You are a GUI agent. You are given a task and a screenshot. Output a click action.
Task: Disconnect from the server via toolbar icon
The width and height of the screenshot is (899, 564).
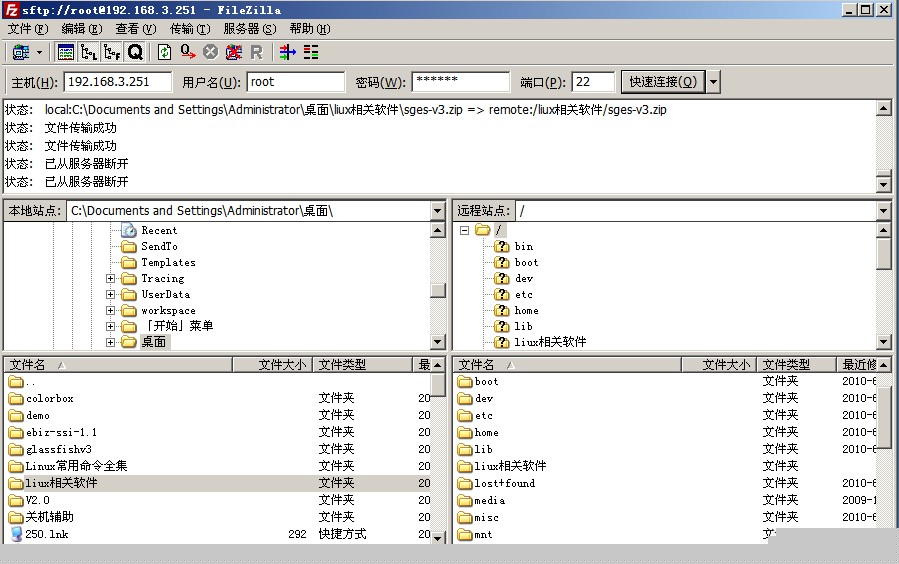[233, 53]
